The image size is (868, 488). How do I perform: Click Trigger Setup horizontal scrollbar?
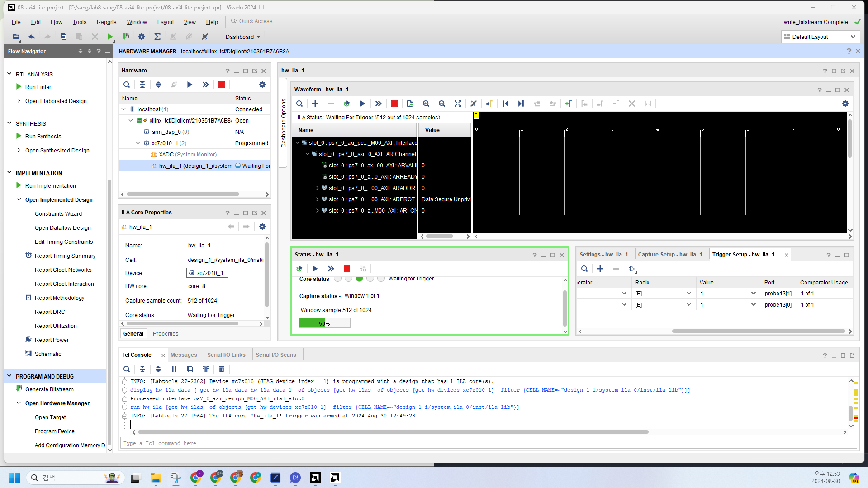[759, 331]
